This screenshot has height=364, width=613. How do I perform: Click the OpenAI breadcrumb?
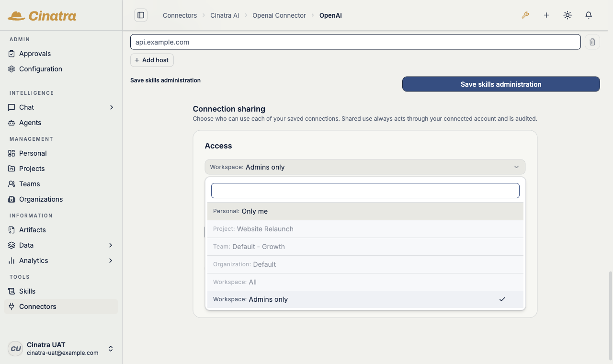tap(330, 15)
